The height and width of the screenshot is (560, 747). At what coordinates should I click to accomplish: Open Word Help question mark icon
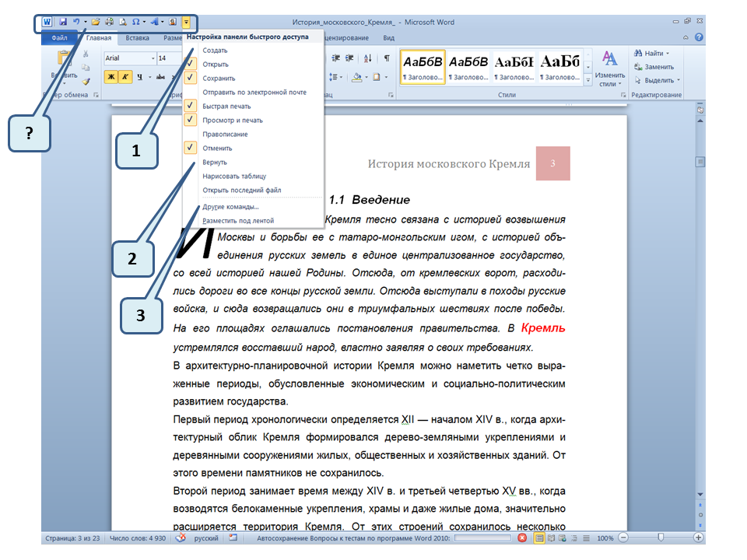tap(699, 37)
